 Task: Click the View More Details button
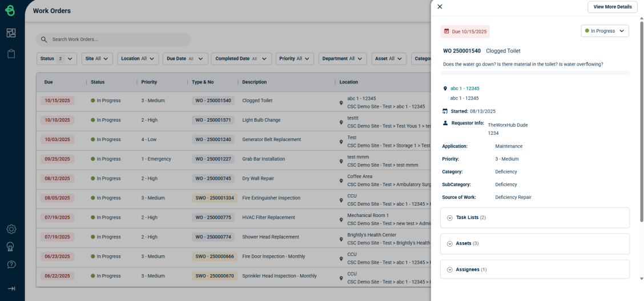pos(613,7)
